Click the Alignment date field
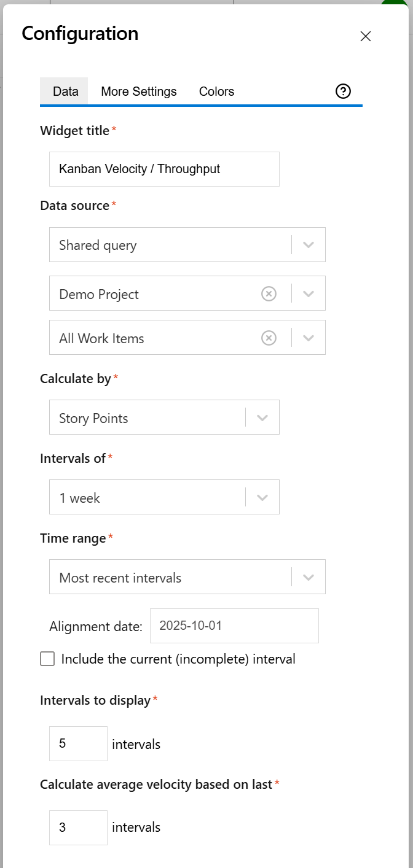Screen dimensions: 413x868 (234, 626)
